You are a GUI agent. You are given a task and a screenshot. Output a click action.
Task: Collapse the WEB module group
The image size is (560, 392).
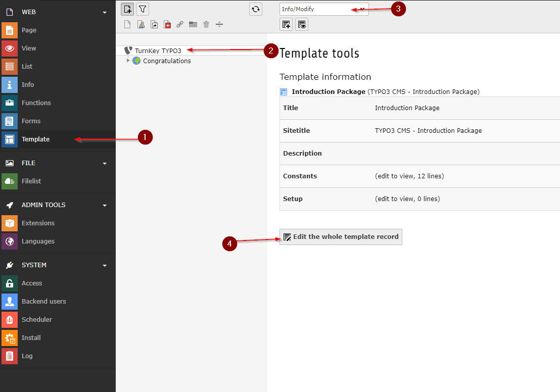(105, 13)
